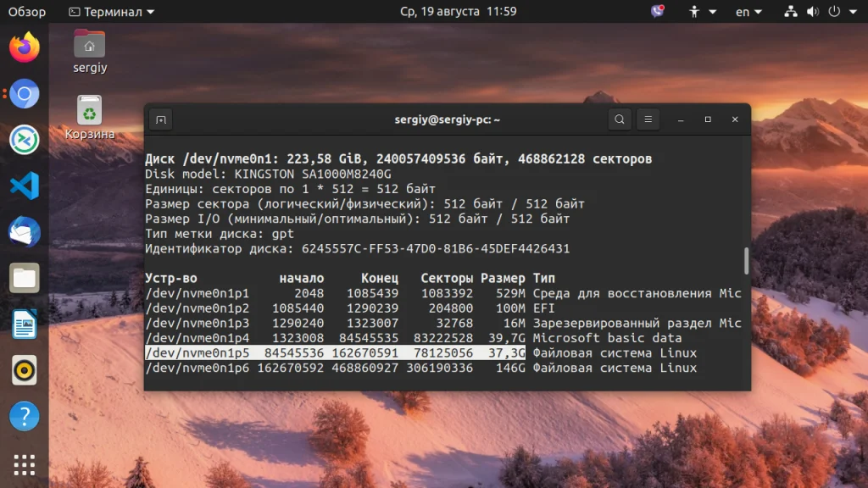Click /dev/nvme0n1p6 text
Image resolution: width=868 pixels, height=488 pixels.
[197, 368]
